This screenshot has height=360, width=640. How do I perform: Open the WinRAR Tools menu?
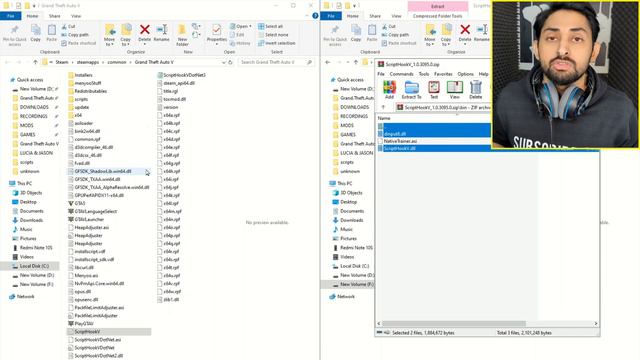click(x=424, y=74)
